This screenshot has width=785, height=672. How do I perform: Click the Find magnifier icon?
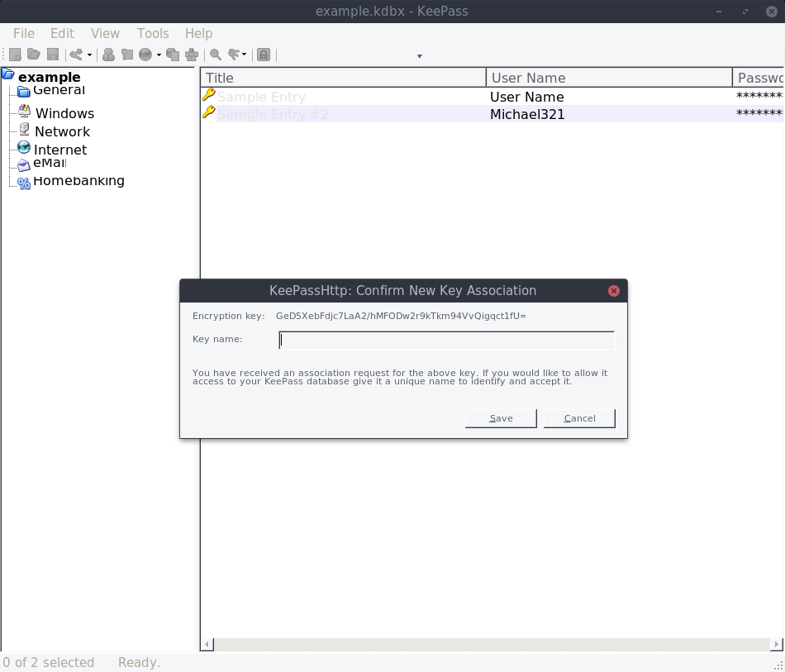click(216, 54)
